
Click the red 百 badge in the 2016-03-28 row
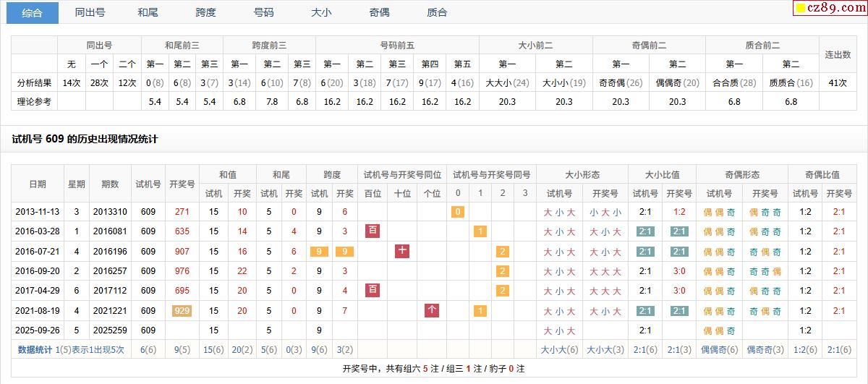point(373,231)
